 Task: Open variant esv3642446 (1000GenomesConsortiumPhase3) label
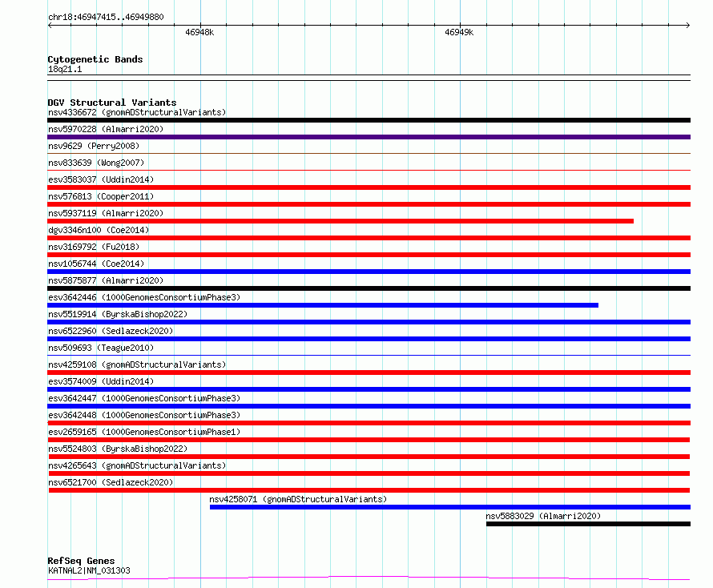coord(144,297)
